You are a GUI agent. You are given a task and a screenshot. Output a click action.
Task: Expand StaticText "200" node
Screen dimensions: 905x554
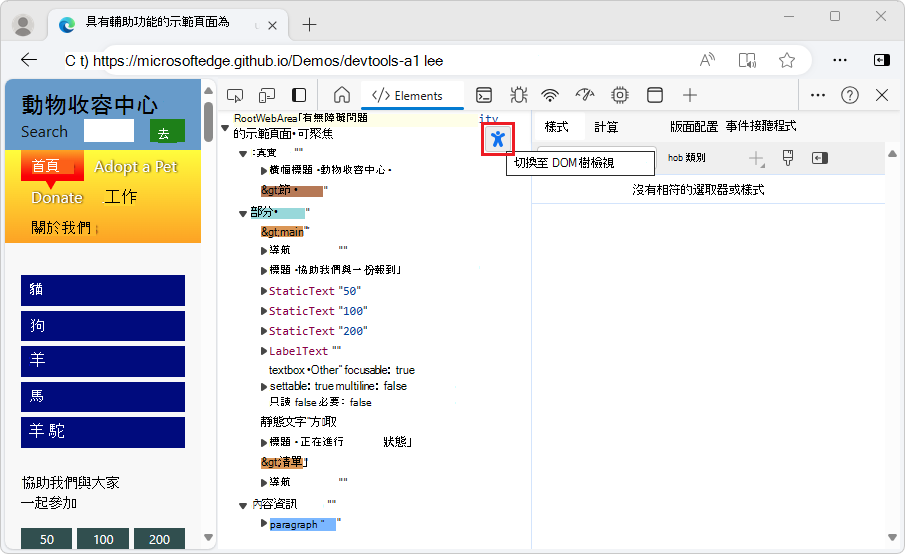264,331
